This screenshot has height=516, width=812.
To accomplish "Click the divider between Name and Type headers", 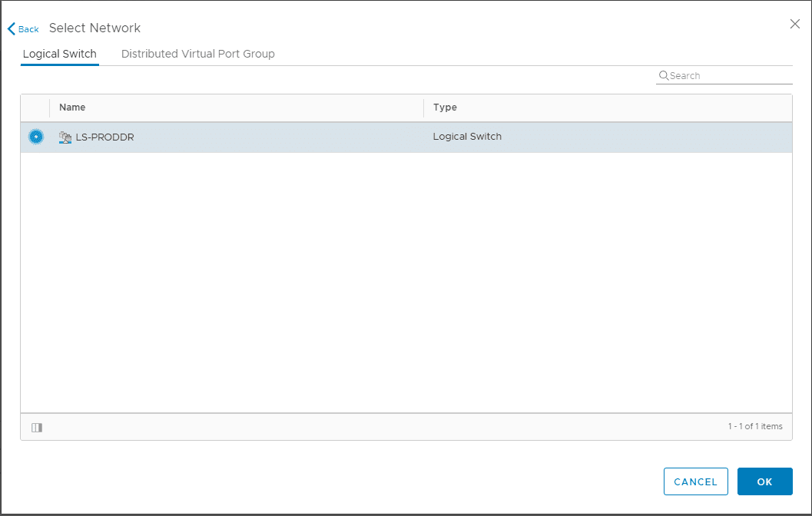I will coord(423,107).
